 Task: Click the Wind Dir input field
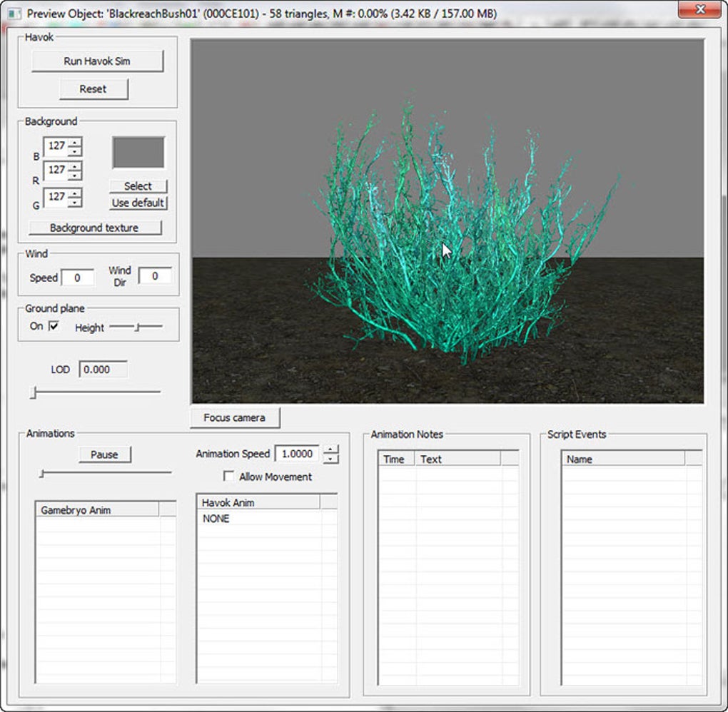point(155,276)
